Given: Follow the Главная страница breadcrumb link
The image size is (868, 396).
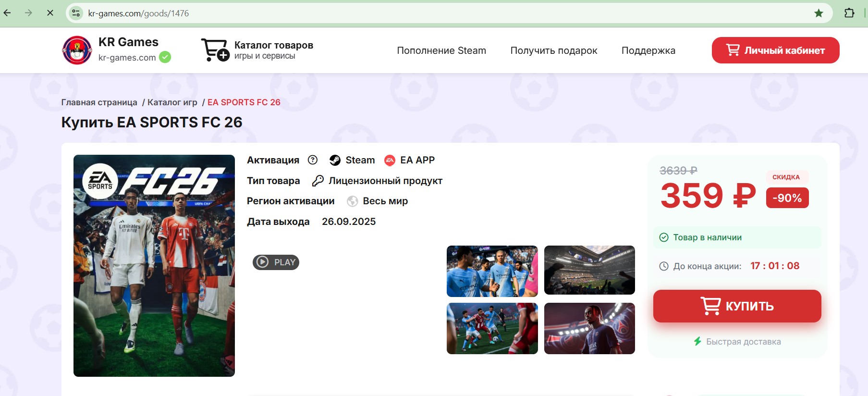Looking at the screenshot, I should tap(99, 102).
